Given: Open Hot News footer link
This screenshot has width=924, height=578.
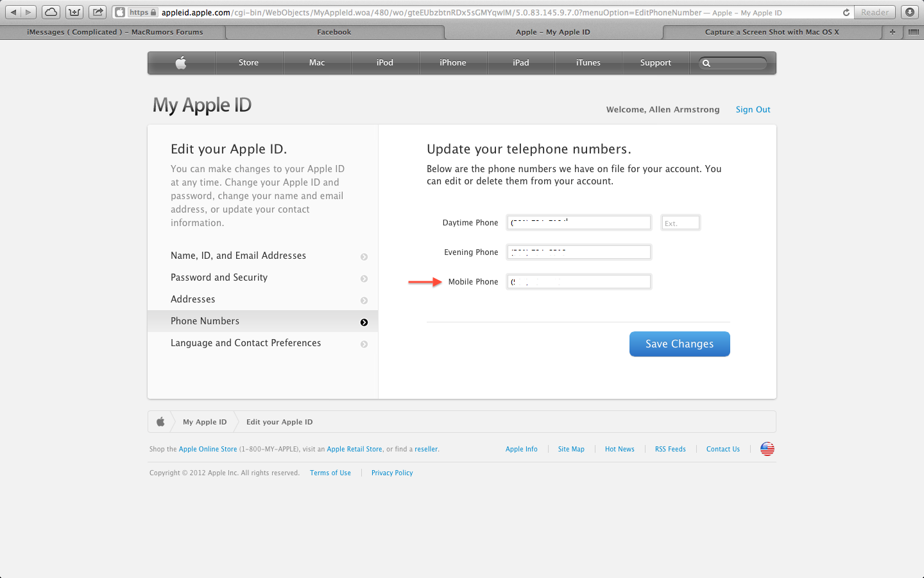Looking at the screenshot, I should (620, 449).
